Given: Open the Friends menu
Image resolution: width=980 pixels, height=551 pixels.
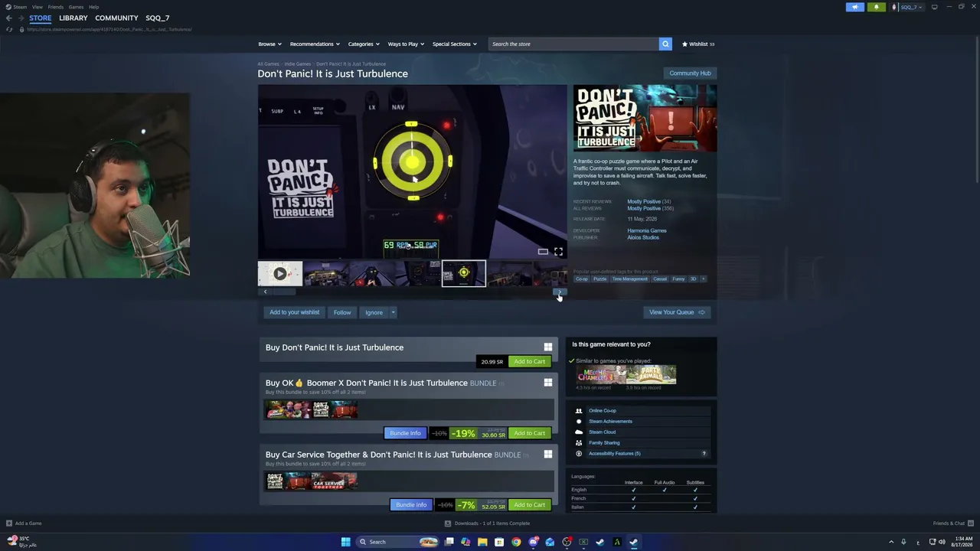Looking at the screenshot, I should coord(56,7).
